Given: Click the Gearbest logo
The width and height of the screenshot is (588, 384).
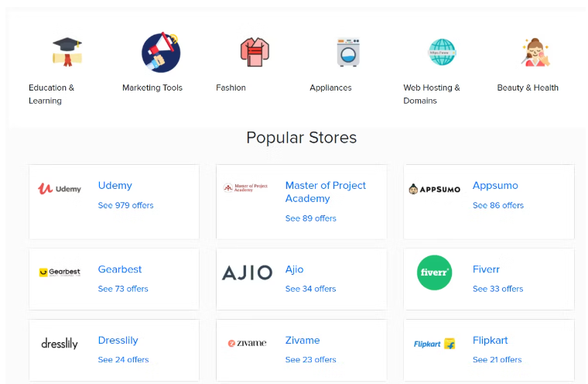Looking at the screenshot, I should tap(60, 273).
